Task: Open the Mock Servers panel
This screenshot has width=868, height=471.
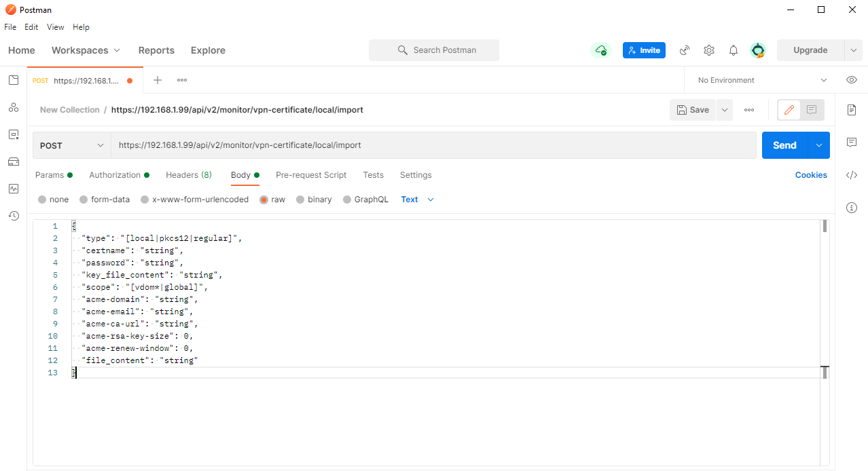Action: coord(13,162)
